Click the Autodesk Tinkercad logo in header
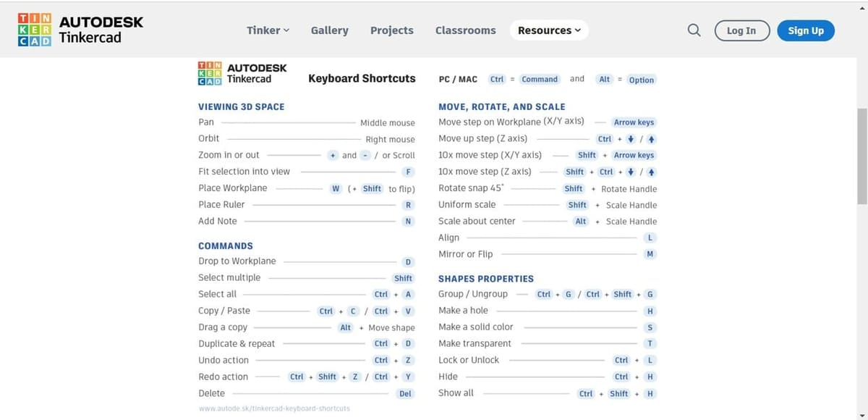 tap(80, 30)
